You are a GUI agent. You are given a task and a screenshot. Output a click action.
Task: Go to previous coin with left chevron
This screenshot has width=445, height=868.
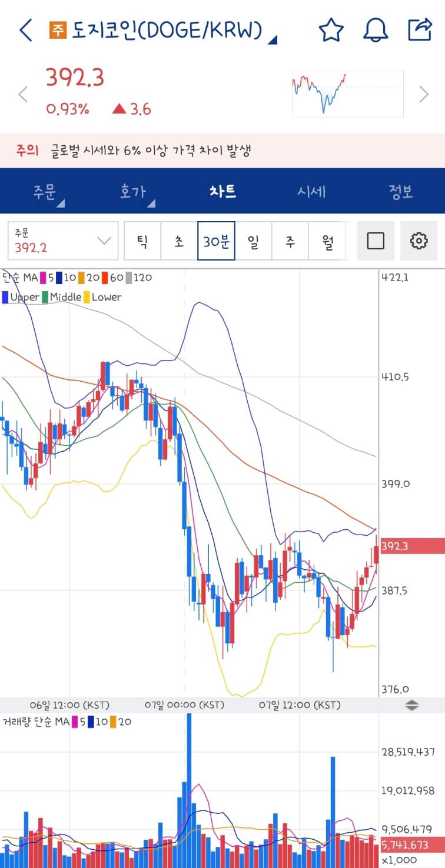click(x=23, y=94)
